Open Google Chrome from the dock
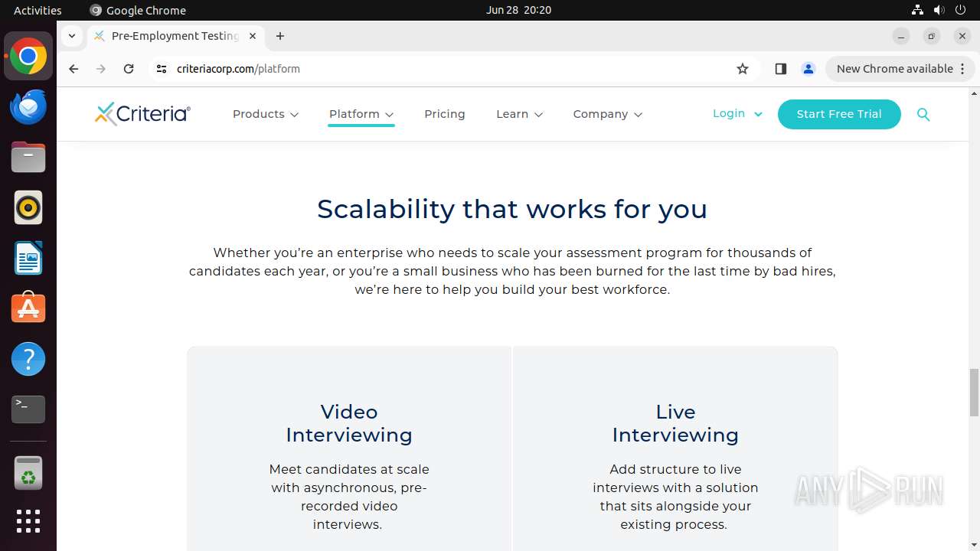 (x=28, y=57)
